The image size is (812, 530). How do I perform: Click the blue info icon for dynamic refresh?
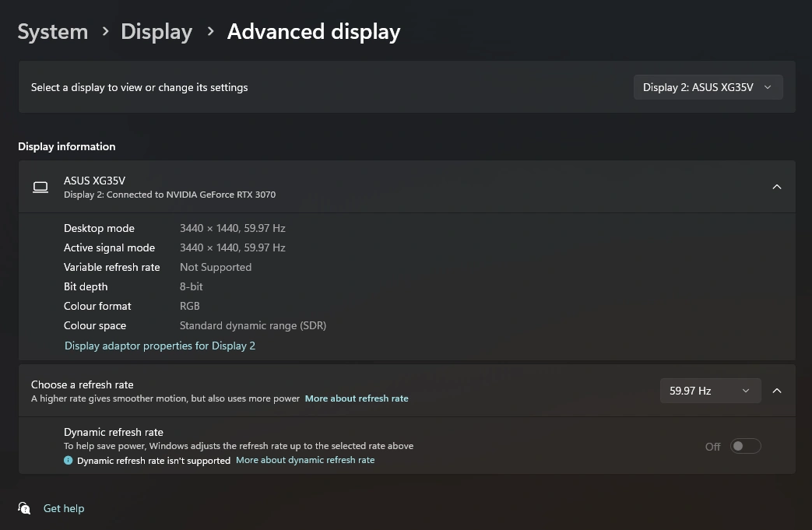(69, 461)
